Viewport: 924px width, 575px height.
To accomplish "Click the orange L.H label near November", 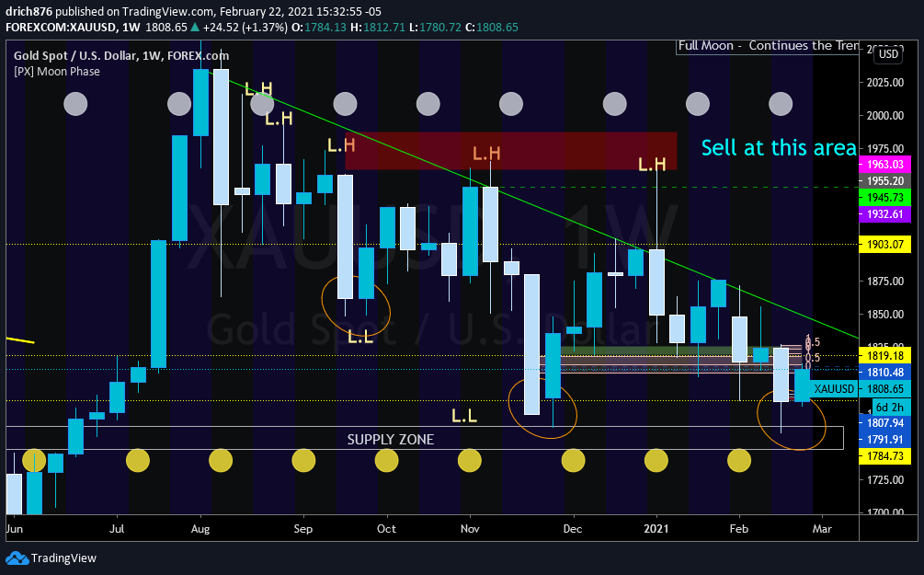I will (486, 154).
